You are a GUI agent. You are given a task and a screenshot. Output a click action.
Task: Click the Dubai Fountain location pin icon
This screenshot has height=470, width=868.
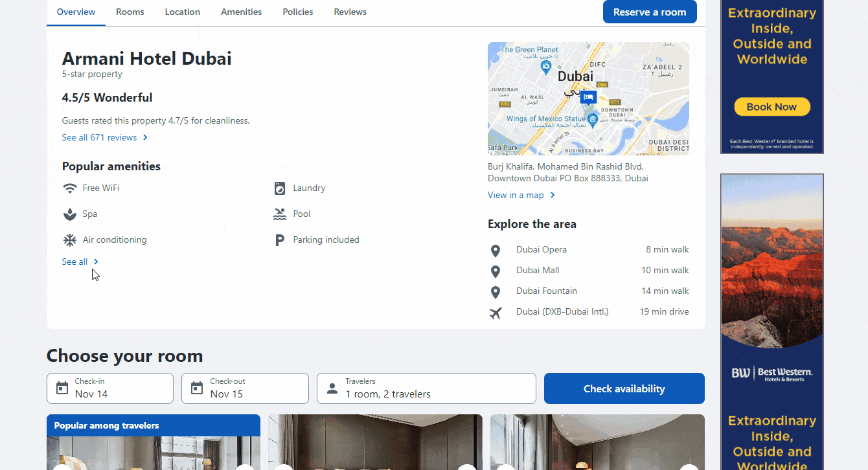tap(496, 292)
